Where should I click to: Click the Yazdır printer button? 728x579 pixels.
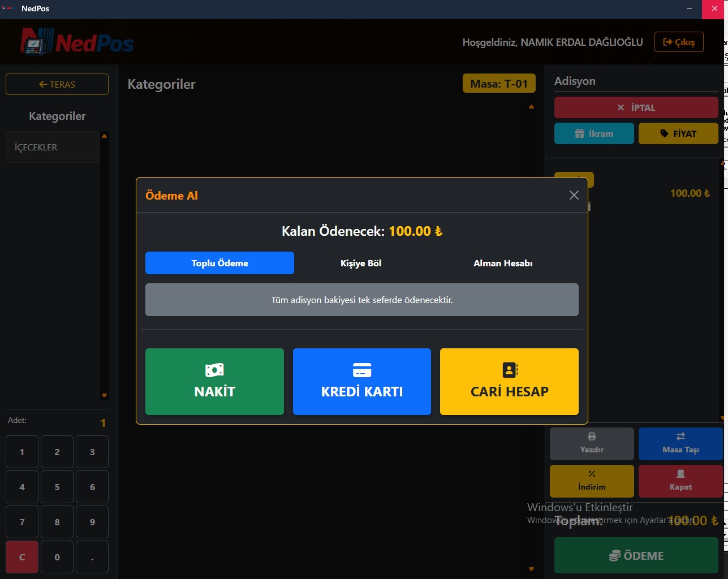coord(592,443)
